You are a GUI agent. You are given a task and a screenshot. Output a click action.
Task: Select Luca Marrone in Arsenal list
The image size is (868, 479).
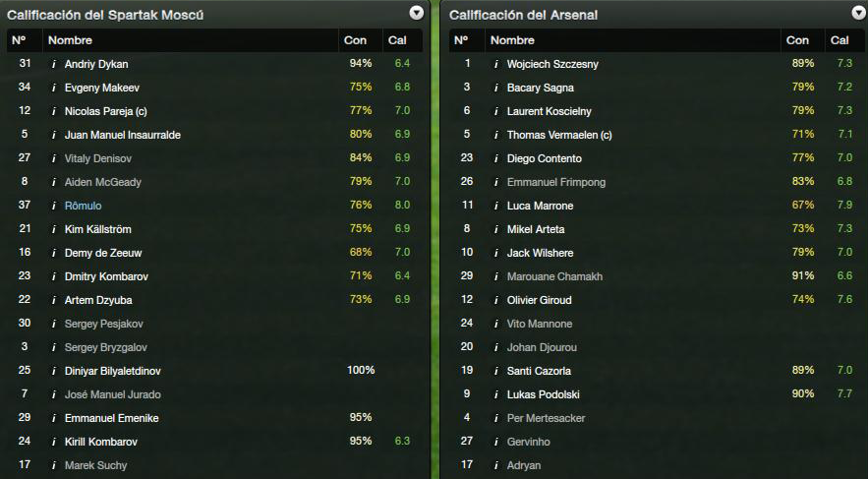pos(540,206)
